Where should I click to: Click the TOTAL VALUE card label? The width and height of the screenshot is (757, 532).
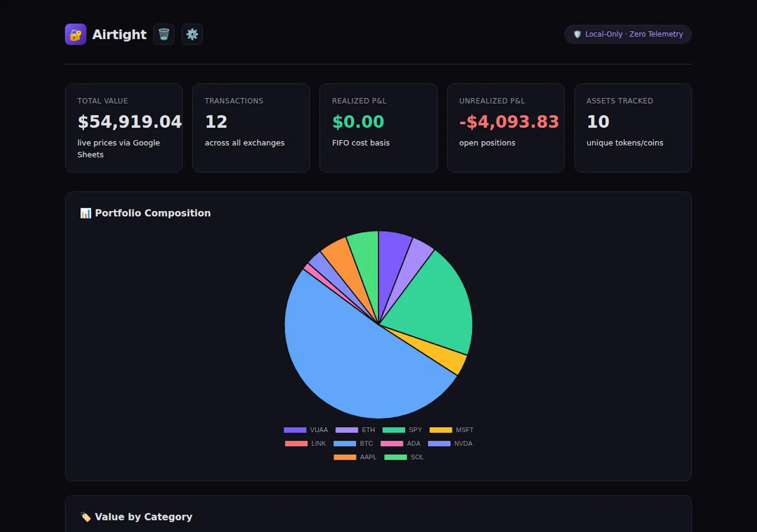(x=103, y=101)
